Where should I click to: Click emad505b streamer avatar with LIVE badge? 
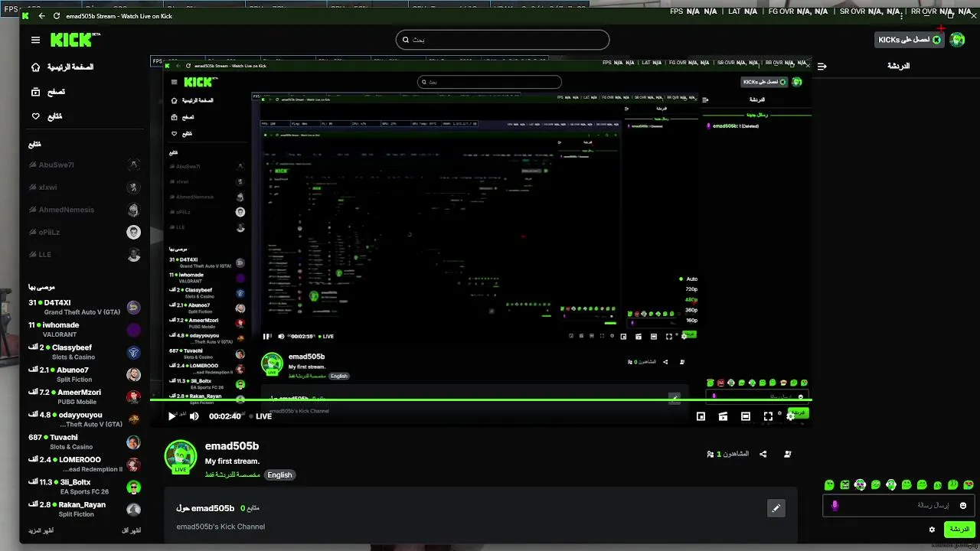[181, 457]
